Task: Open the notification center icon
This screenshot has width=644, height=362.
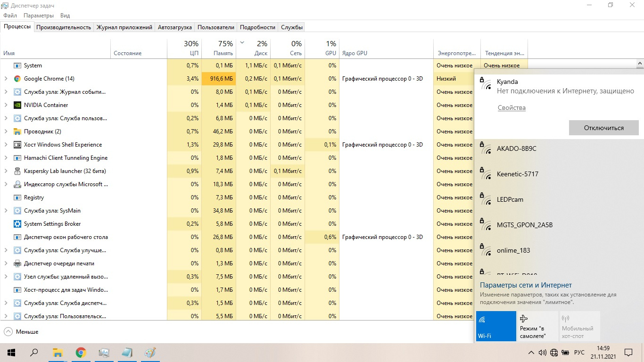Action: coord(628,353)
